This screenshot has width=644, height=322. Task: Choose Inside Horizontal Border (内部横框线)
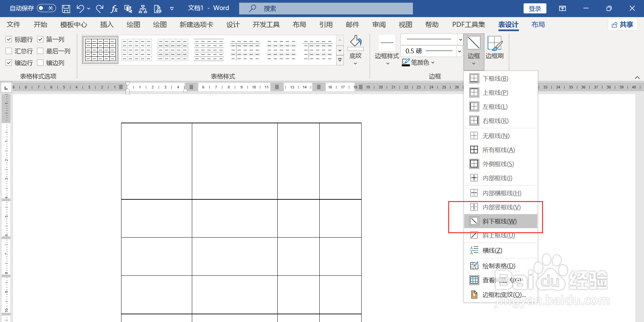point(501,193)
